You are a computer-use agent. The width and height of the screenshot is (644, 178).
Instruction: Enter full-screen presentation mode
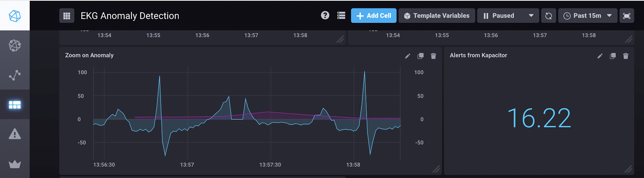[x=626, y=16]
